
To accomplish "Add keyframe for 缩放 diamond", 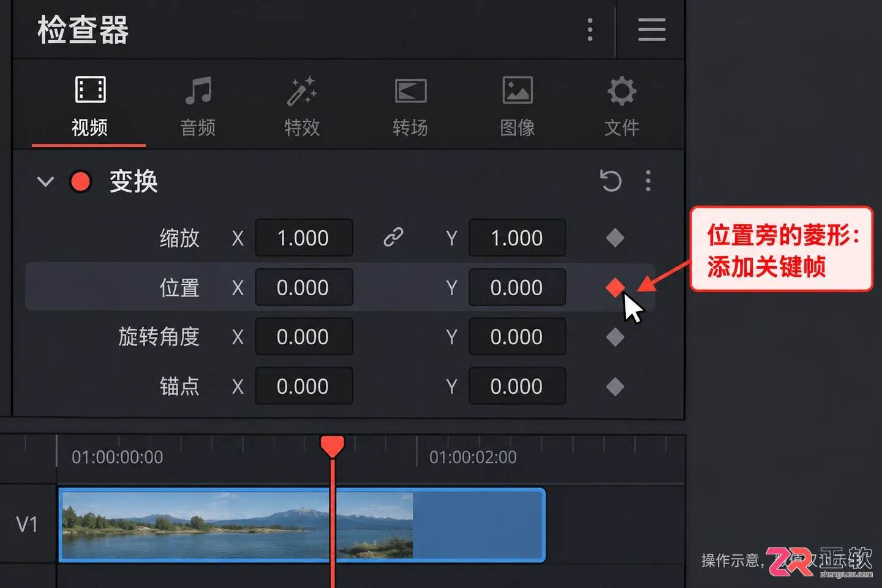I will (x=615, y=238).
